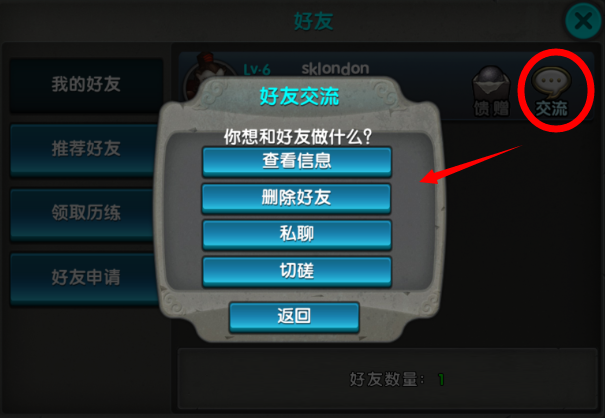Select 查看信息 option
This screenshot has width=605, height=418.
point(297,161)
